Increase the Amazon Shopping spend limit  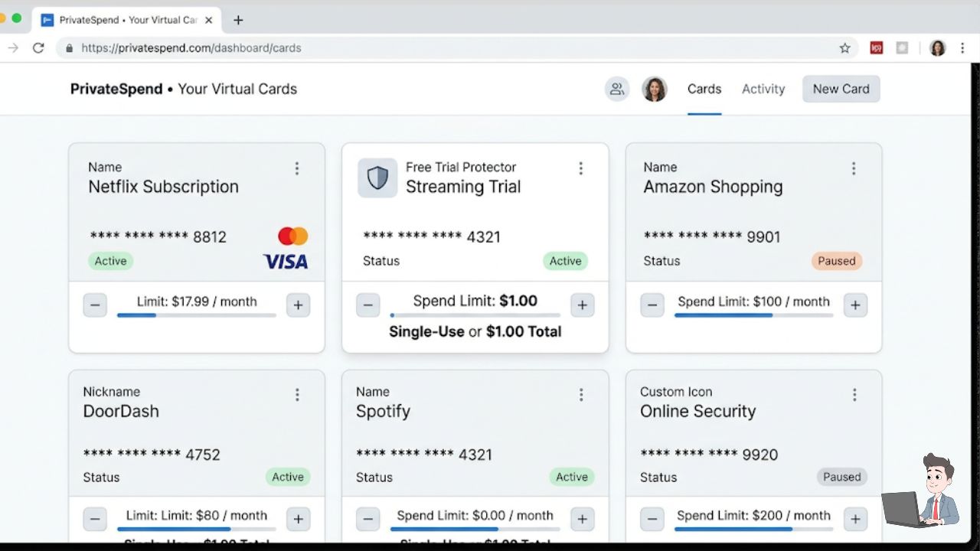tap(855, 305)
